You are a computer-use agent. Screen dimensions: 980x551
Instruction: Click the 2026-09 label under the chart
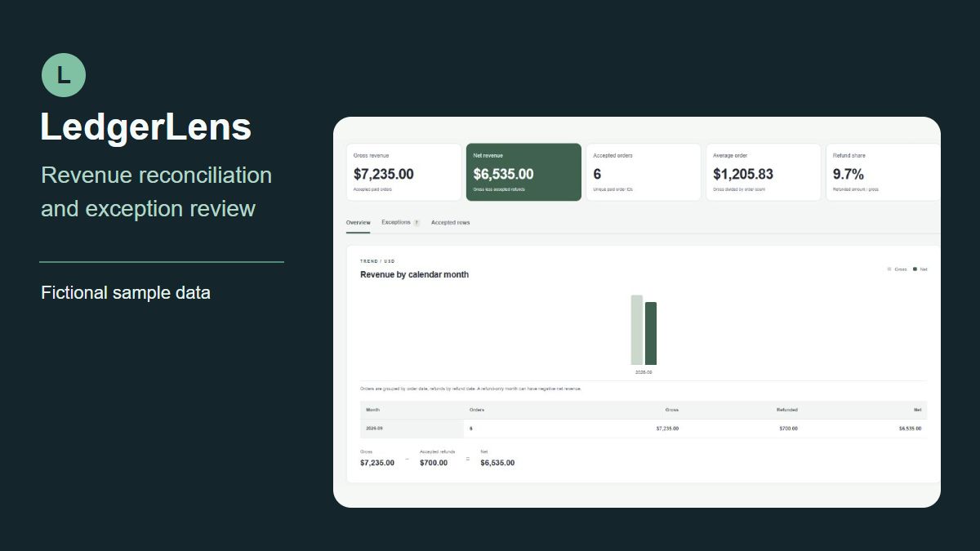click(644, 372)
